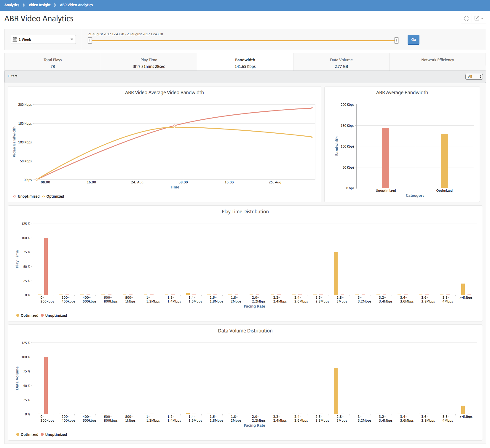Click the Unoptimized bar in ABR Average Bandwidth

pos(386,158)
